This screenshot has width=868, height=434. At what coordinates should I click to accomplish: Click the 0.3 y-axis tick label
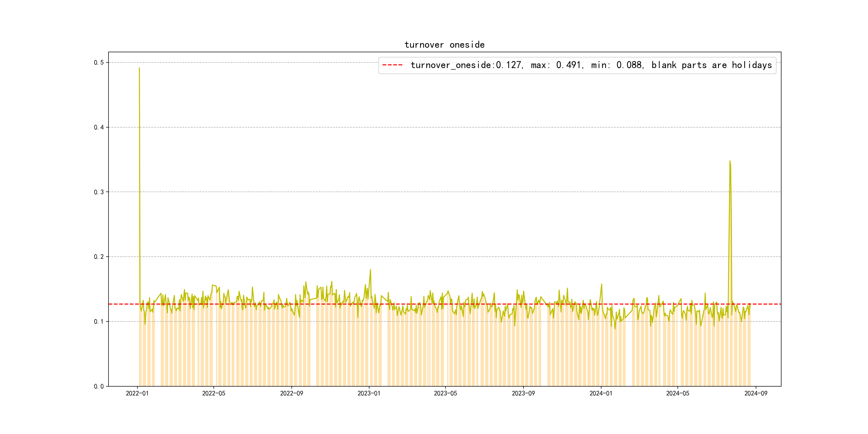click(x=99, y=192)
